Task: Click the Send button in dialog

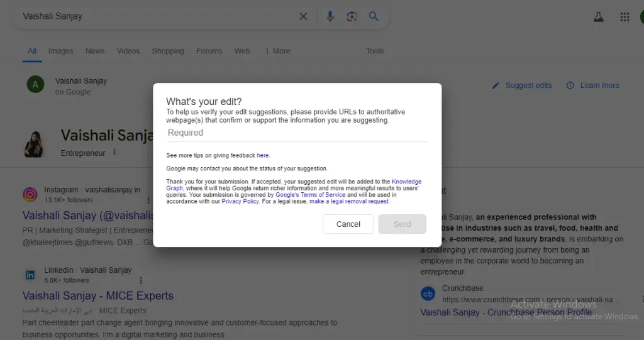Action: [x=402, y=224]
